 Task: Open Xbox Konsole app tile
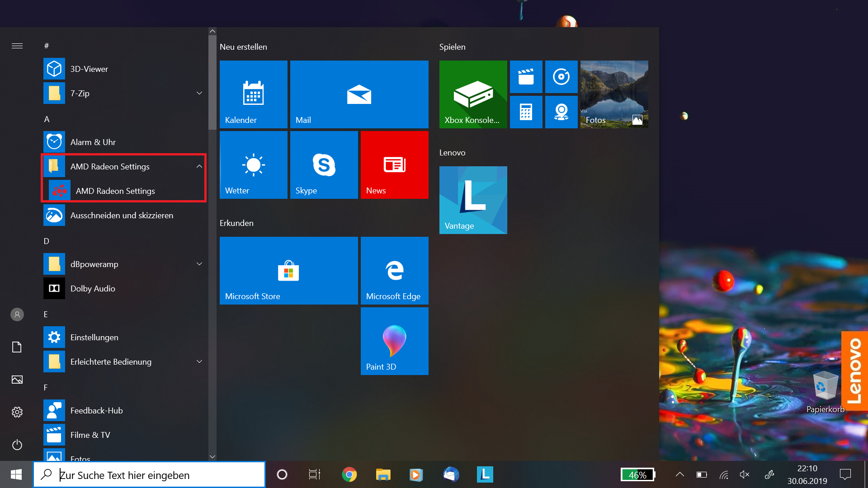coord(473,94)
